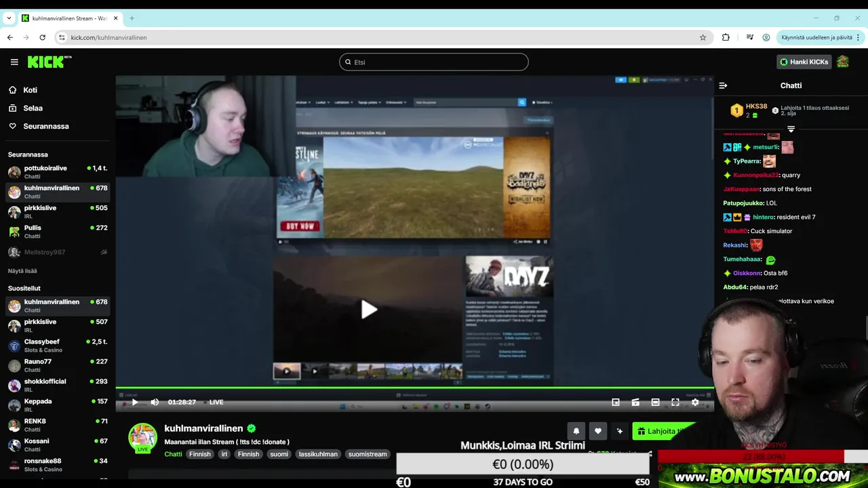Select the irl tag
868x488 pixels.
pos(224,454)
